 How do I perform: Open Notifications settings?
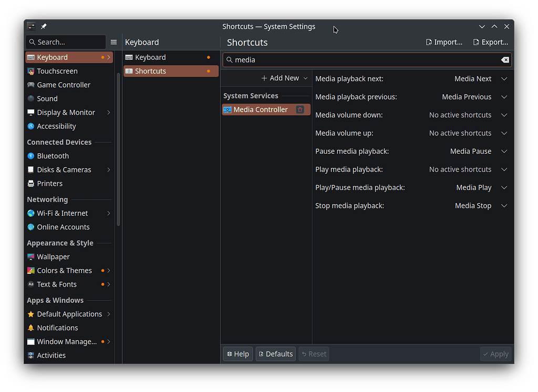[x=57, y=327]
